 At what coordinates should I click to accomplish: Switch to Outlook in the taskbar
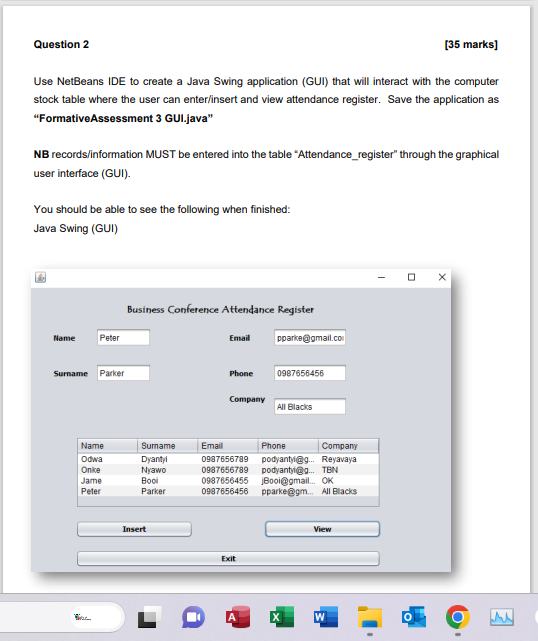[x=414, y=616]
